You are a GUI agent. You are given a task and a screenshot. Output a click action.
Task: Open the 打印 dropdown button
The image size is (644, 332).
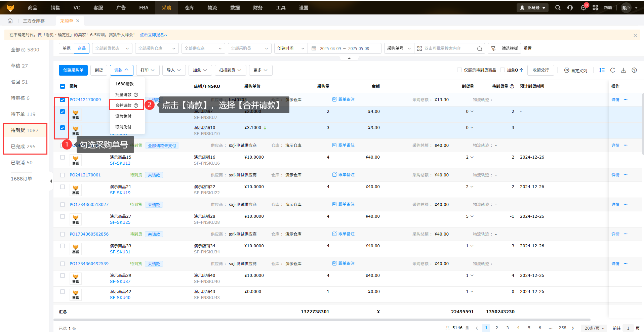pyautogui.click(x=147, y=70)
